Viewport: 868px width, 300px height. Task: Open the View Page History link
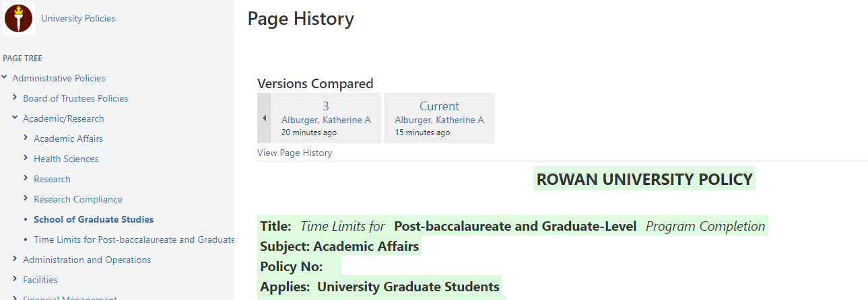pyautogui.click(x=295, y=153)
